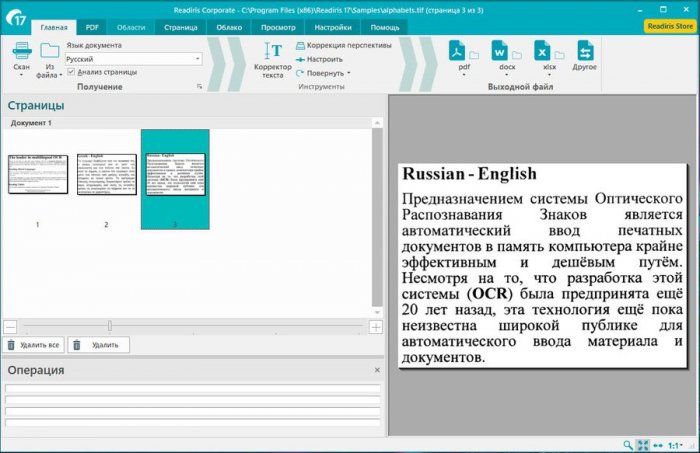Click the fit-to-width arrows icon
700x453 pixels.
click(658, 445)
